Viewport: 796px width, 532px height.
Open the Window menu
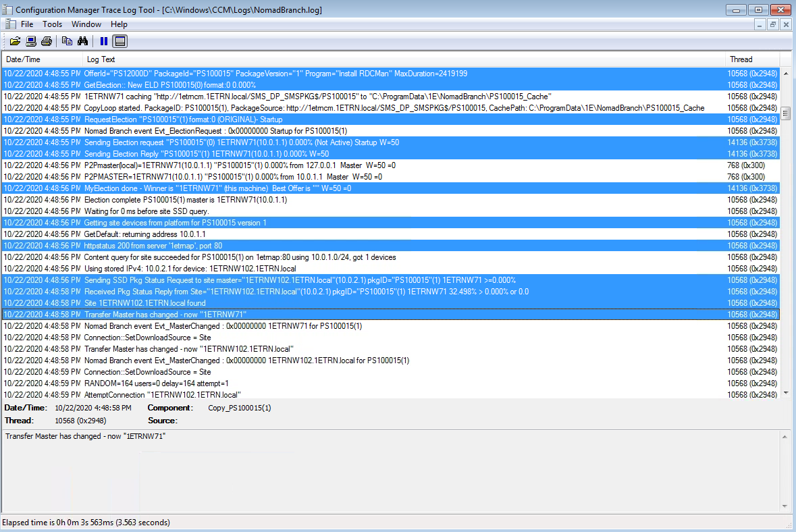click(86, 24)
